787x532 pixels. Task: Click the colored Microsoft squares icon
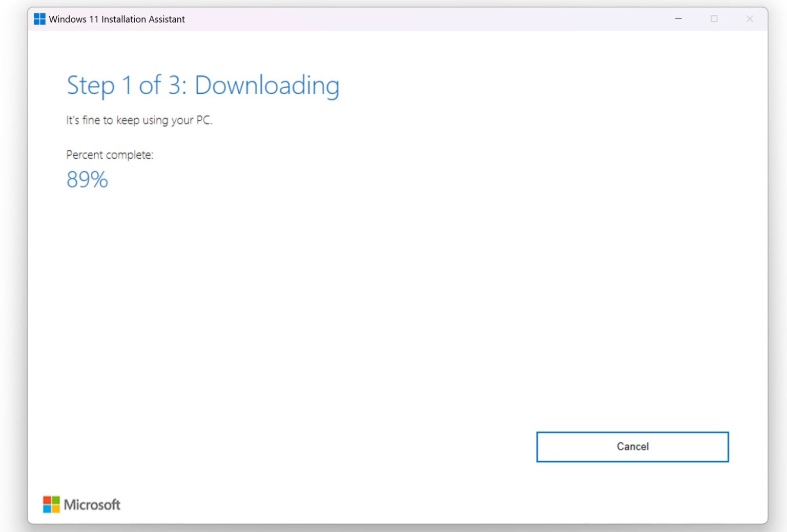coord(52,504)
